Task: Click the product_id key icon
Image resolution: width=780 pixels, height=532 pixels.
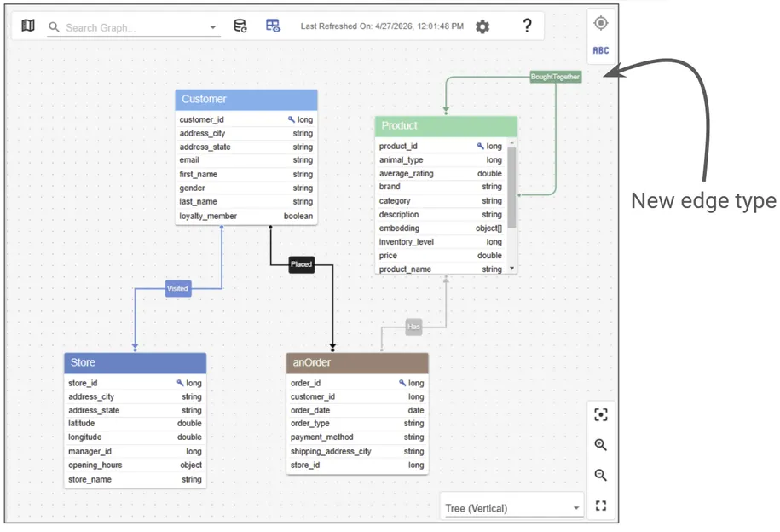Action: point(480,146)
